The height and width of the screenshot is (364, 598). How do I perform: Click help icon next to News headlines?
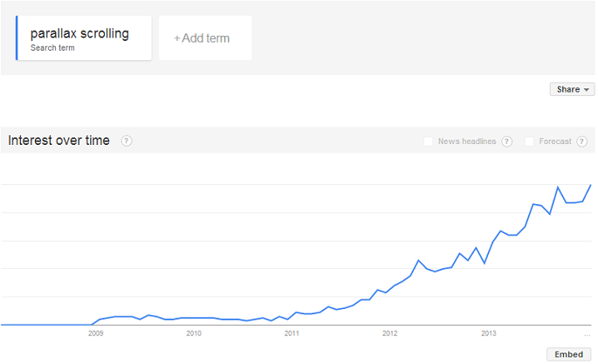point(506,141)
